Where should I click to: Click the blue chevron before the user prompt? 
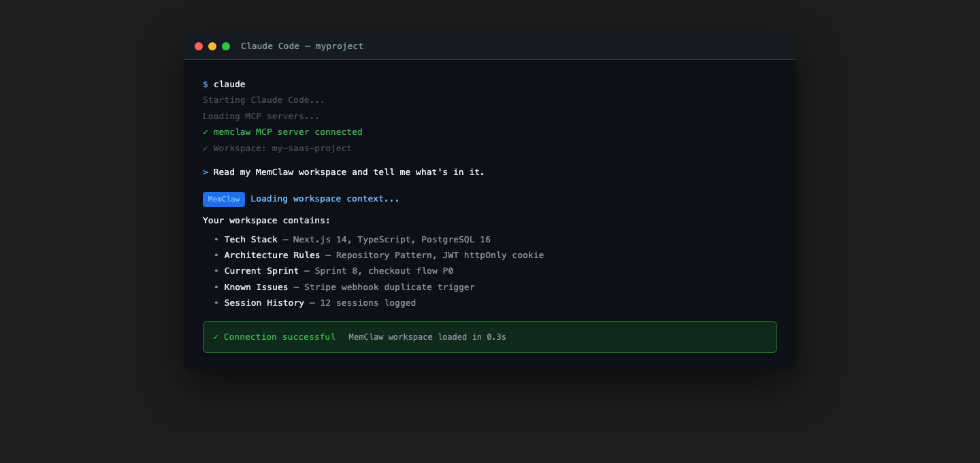(206, 172)
